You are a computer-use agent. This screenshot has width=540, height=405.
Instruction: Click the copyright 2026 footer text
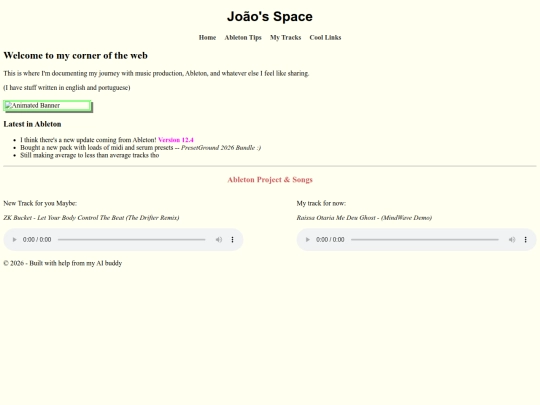[63, 263]
